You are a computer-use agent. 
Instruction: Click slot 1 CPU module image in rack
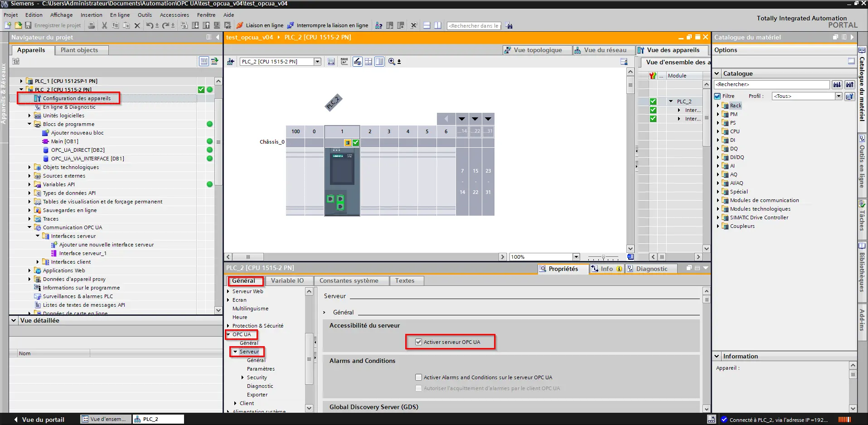(342, 181)
